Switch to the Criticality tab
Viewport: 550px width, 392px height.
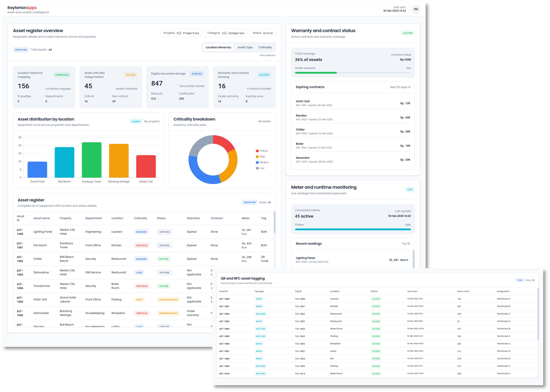point(265,47)
